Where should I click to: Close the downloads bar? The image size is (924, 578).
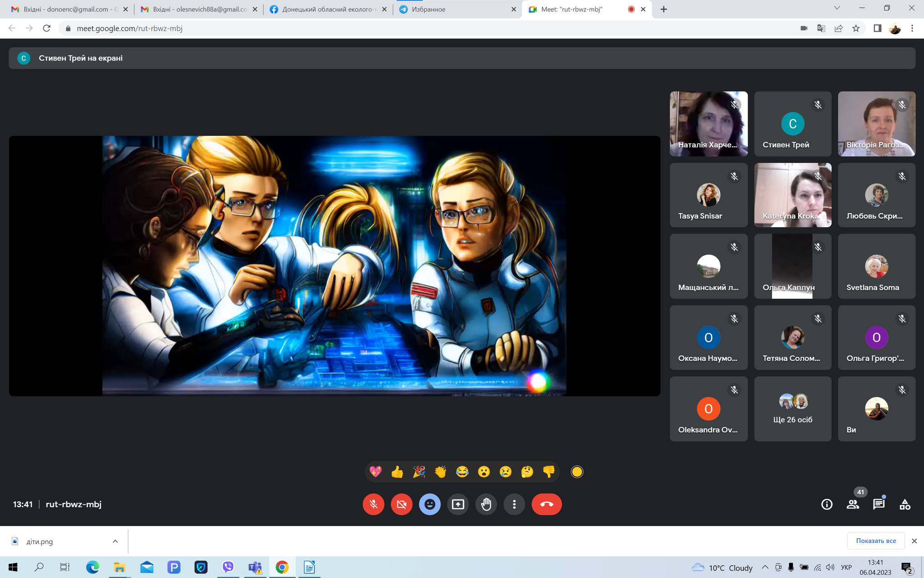pos(914,541)
